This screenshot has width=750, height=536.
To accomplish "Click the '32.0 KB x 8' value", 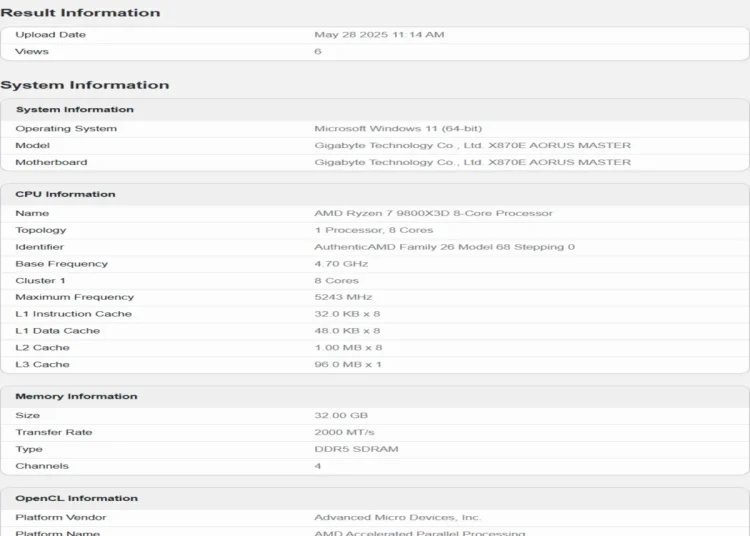I will click(x=347, y=314).
